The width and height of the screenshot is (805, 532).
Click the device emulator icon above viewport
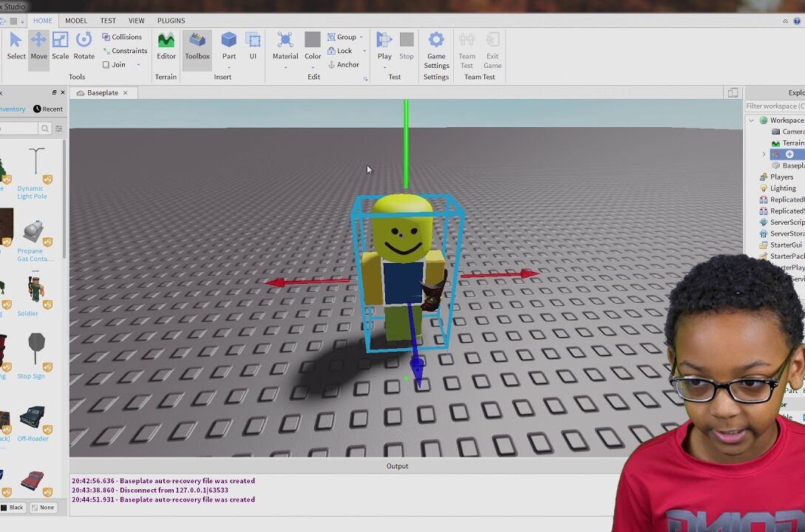click(x=733, y=93)
